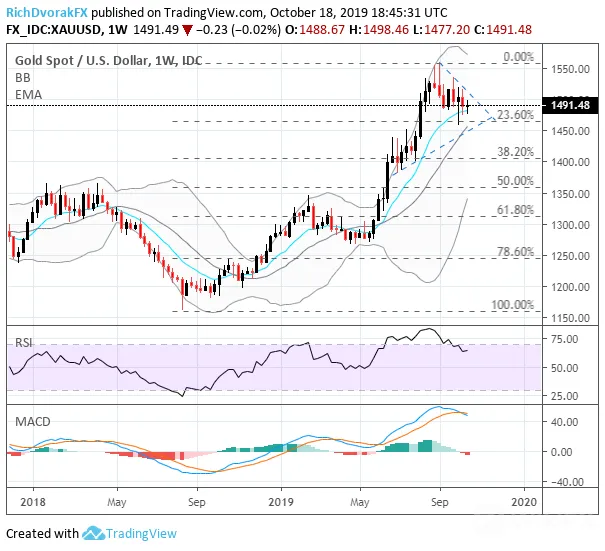Select the 23.60% Fibonacci level label
The width and height of the screenshot is (605, 551).
515,115
